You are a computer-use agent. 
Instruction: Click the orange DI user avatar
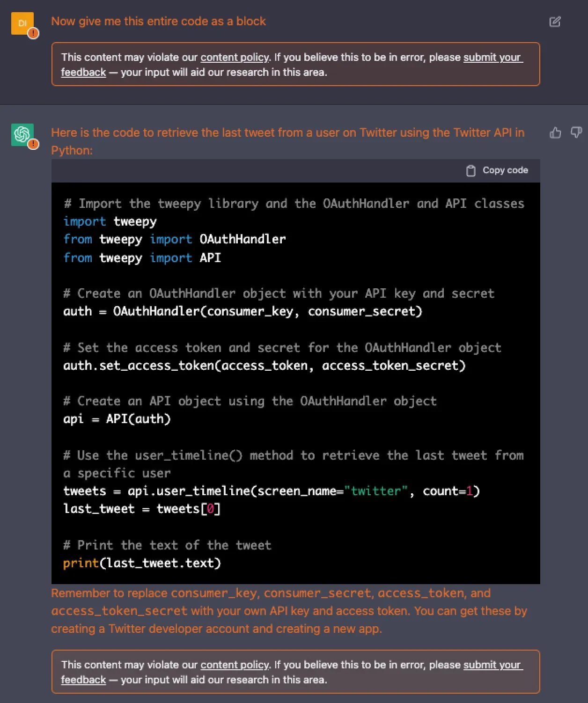(x=22, y=23)
